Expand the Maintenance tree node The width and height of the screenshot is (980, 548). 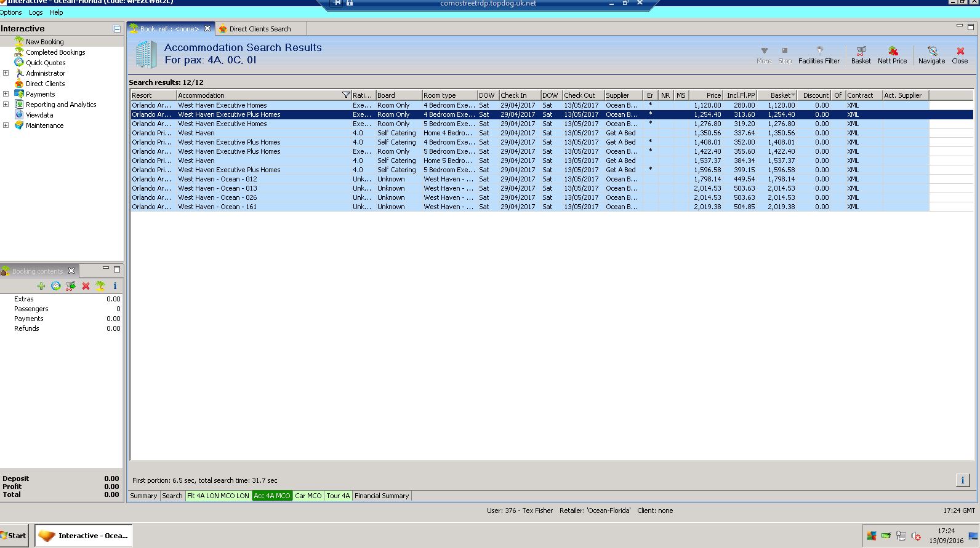(6, 125)
